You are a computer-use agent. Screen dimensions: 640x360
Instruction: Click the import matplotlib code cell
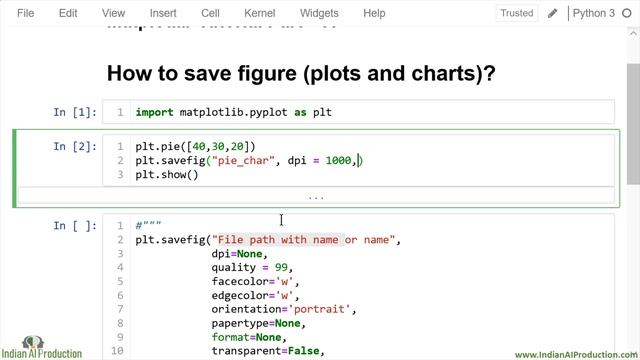coord(358,112)
